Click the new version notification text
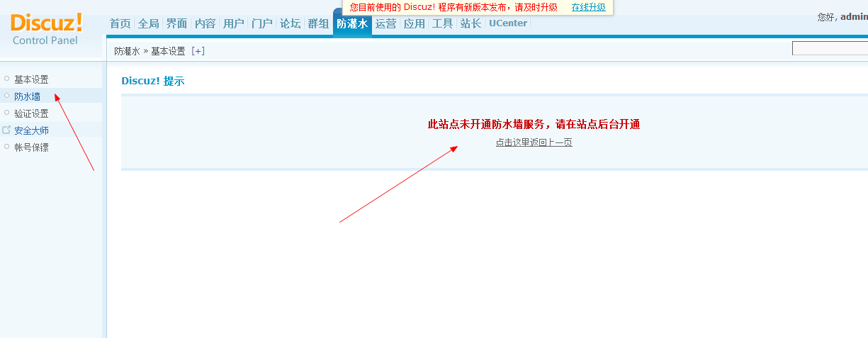The image size is (868, 338). pyautogui.click(x=453, y=7)
